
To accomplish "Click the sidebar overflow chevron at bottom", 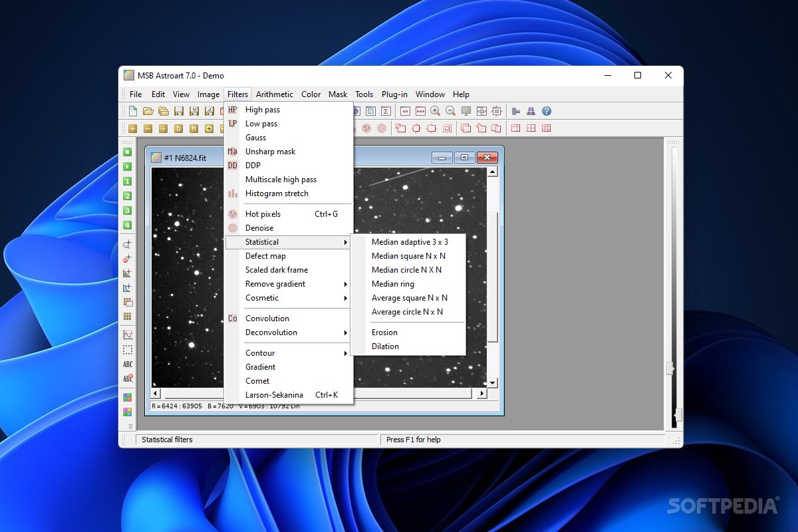I will coord(130,426).
